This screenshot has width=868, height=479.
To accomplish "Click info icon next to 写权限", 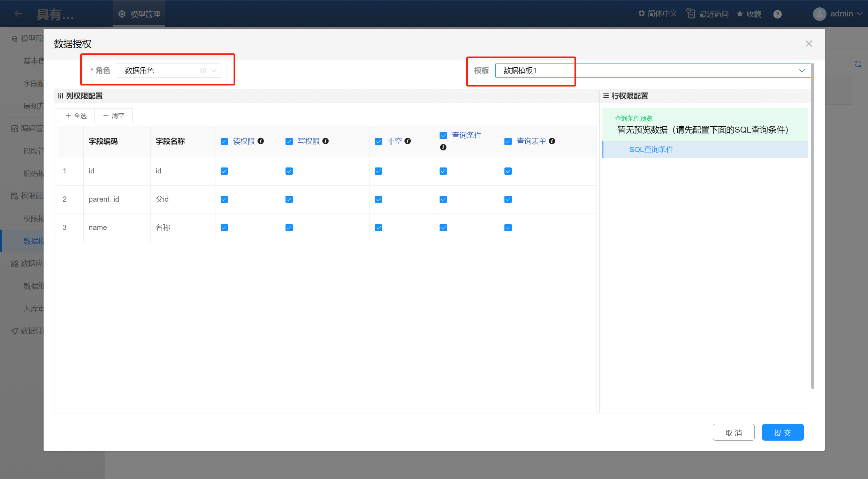I will point(326,141).
